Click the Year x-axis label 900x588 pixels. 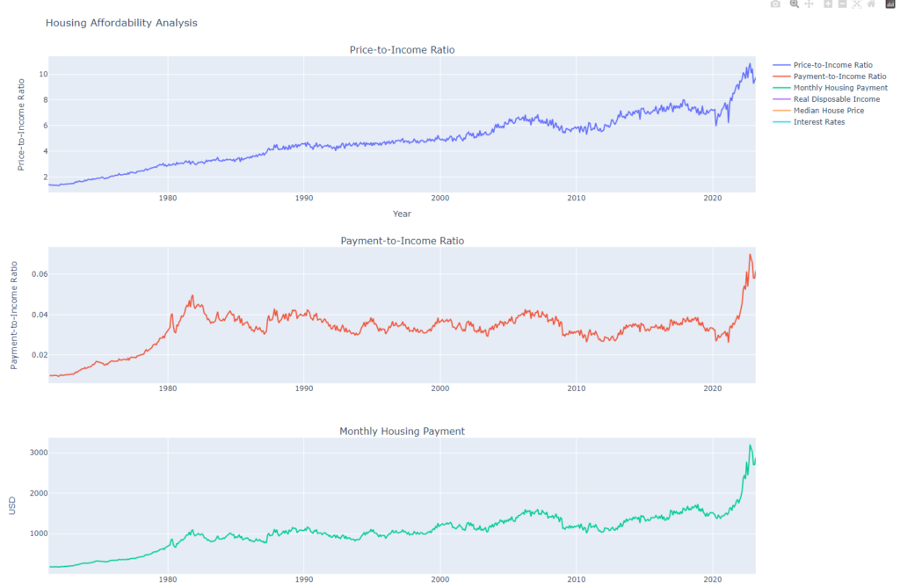(x=402, y=214)
